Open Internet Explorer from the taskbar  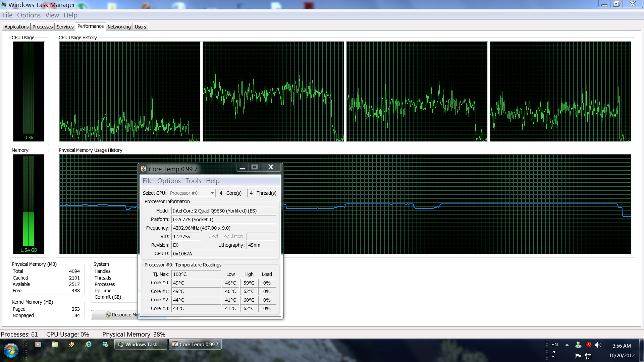pos(89,344)
